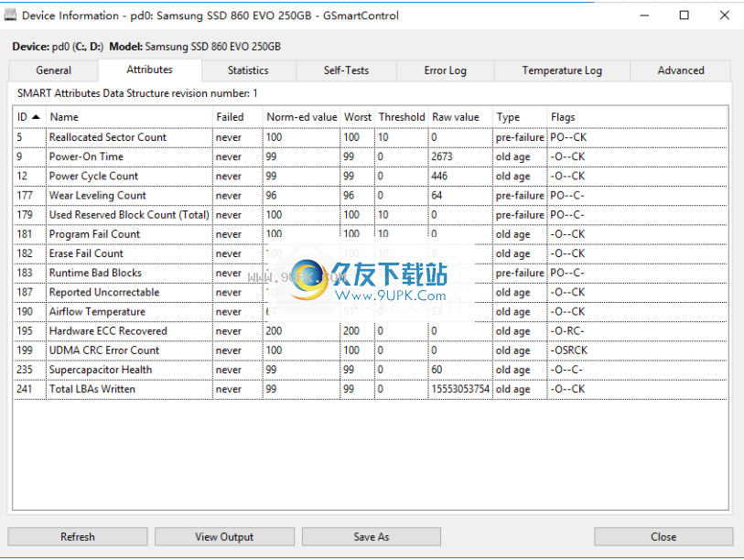The height and width of the screenshot is (560, 744).
Task: Click raw value 15553053754
Action: click(460, 389)
